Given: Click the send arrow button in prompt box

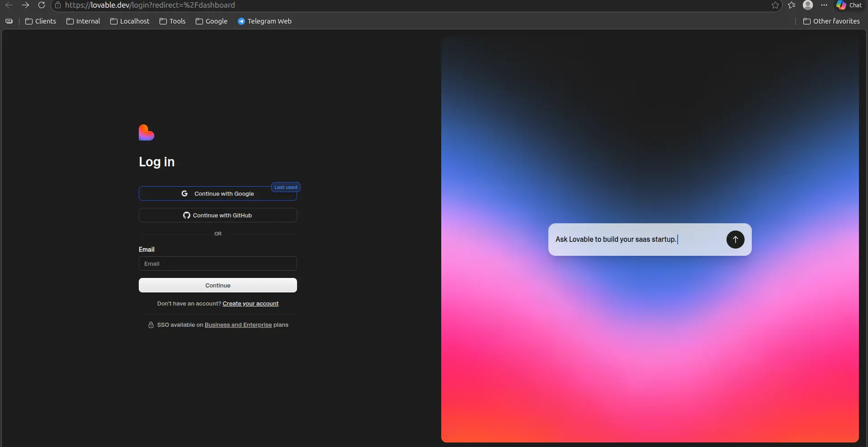Looking at the screenshot, I should (x=735, y=240).
